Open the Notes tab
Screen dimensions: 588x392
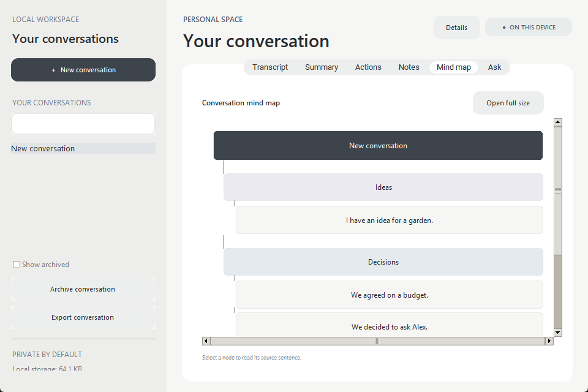tap(409, 67)
